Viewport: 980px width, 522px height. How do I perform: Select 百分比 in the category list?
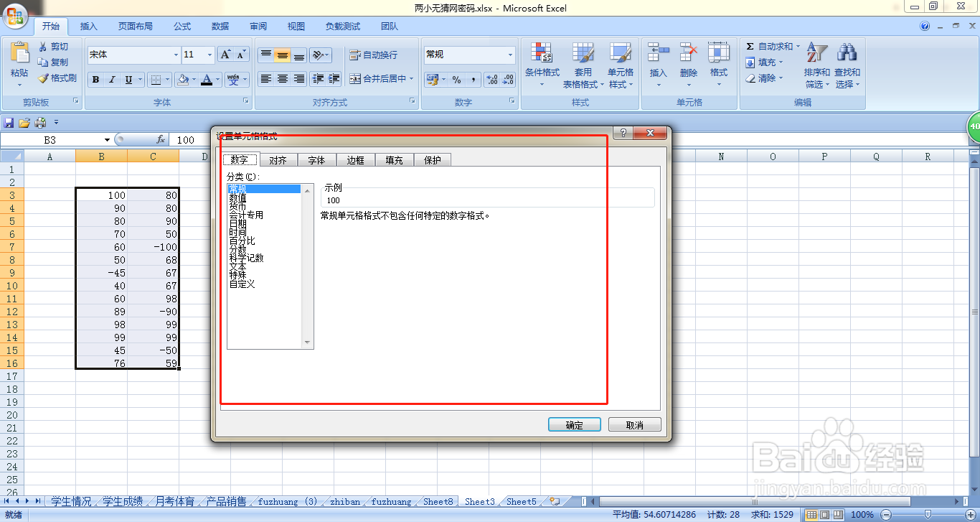click(242, 241)
